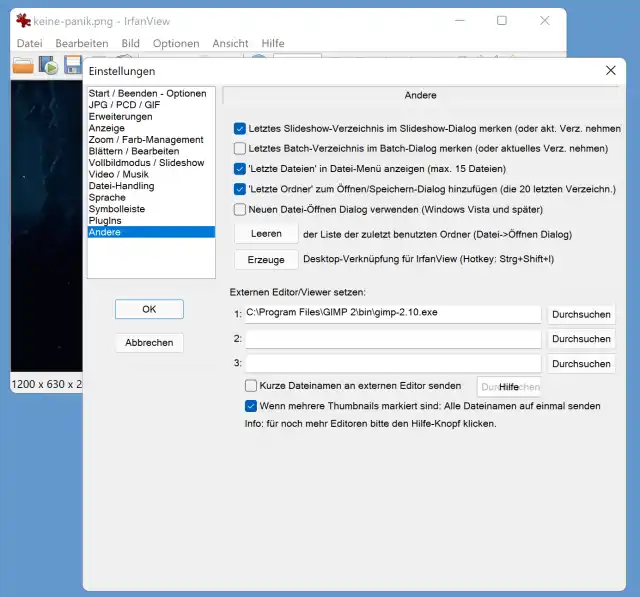The image size is (640, 597).
Task: Select 'Vollbildmodus / Slideshow' category
Action: click(x=146, y=163)
